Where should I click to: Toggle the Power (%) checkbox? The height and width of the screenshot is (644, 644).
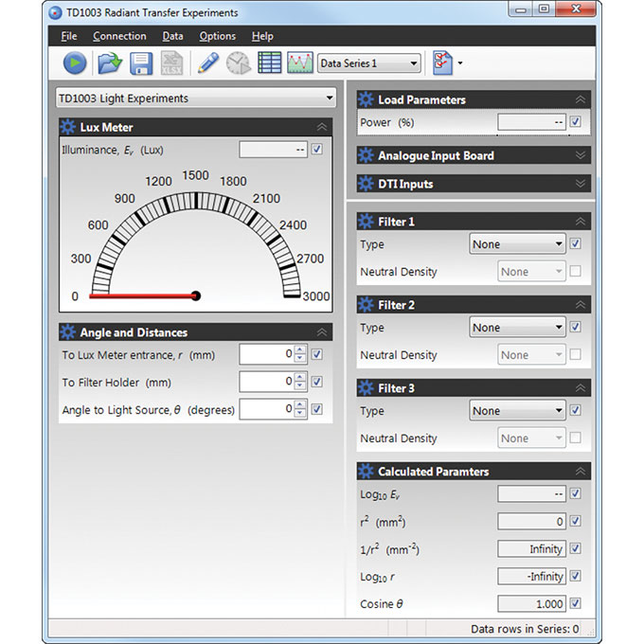(x=576, y=121)
